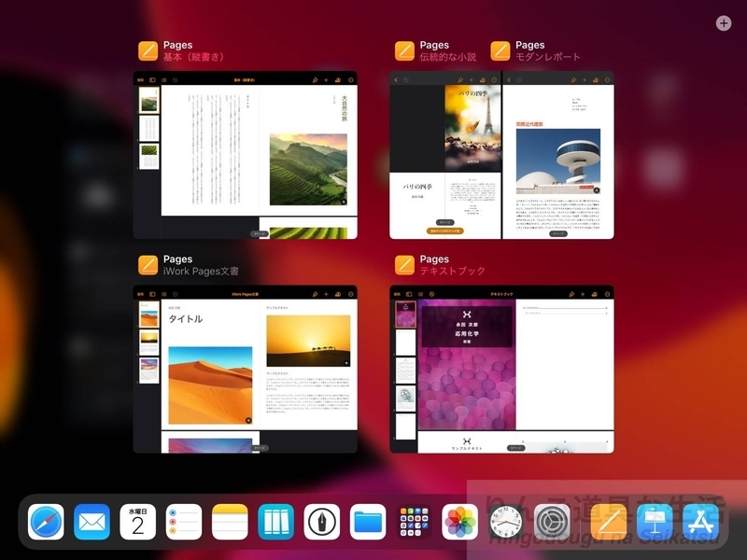Select the 基本（縦書き）title label
This screenshot has height=560, width=747.
[x=193, y=57]
